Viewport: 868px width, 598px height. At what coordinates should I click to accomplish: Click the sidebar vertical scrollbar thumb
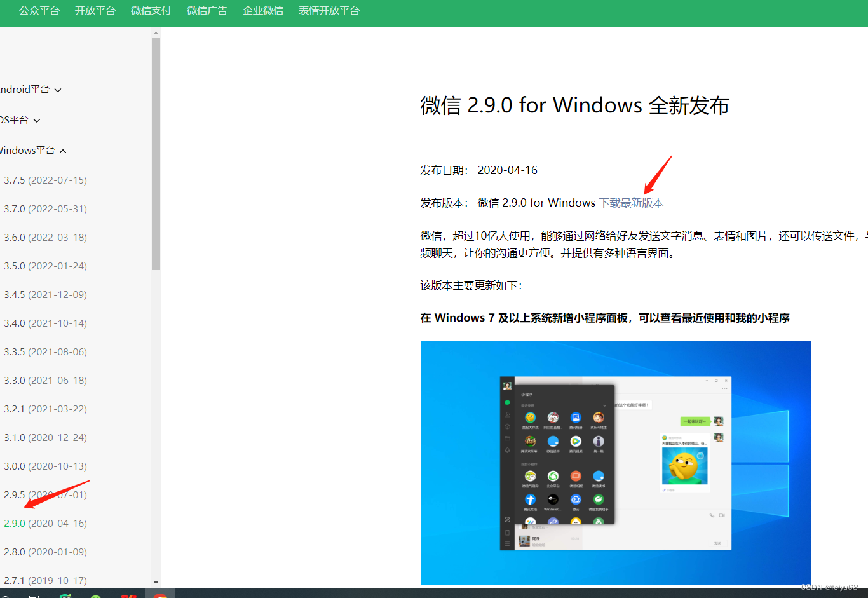[x=156, y=154]
